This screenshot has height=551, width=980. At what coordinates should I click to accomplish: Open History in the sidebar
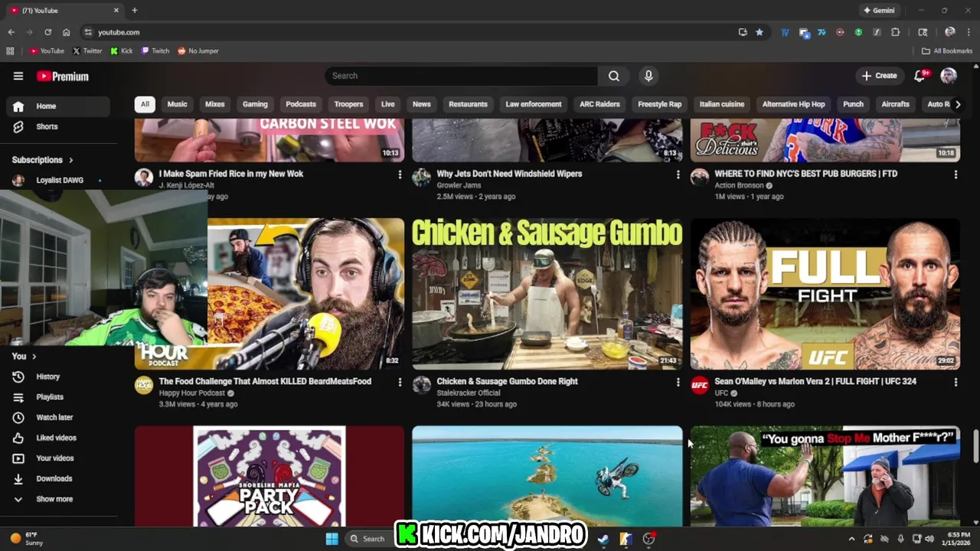click(58, 377)
